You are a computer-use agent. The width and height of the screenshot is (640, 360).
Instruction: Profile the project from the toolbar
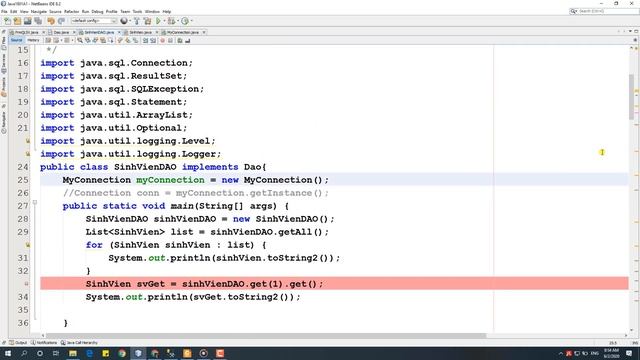tap(184, 21)
